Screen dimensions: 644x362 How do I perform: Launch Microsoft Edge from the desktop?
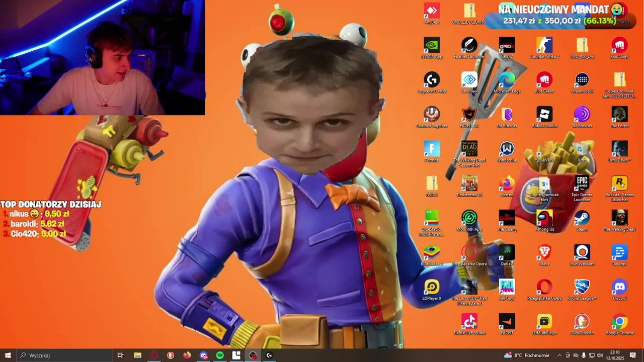pos(507,83)
